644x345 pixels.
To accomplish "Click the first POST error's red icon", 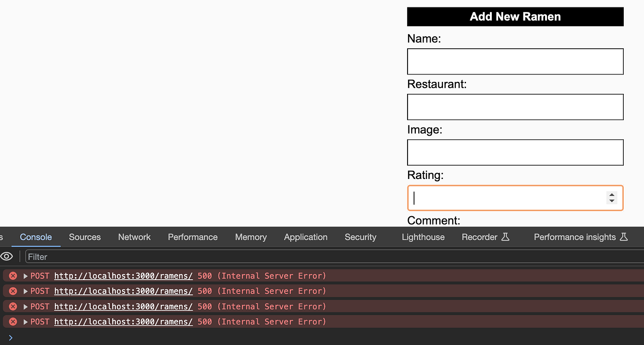I will tap(13, 276).
